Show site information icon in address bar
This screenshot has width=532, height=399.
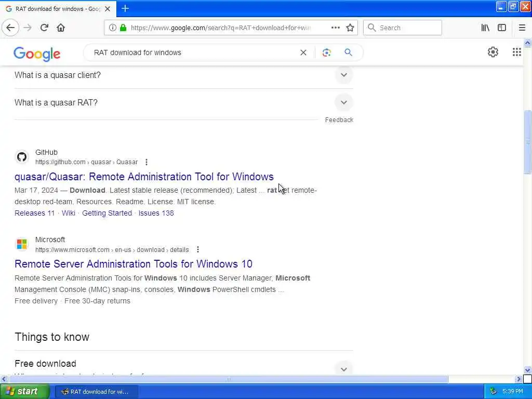112,28
